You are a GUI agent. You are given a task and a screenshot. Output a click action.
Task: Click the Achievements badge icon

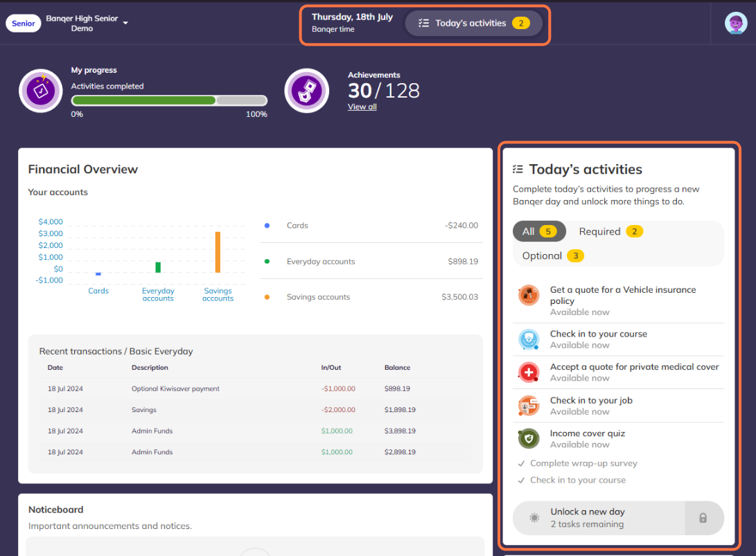[306, 91]
